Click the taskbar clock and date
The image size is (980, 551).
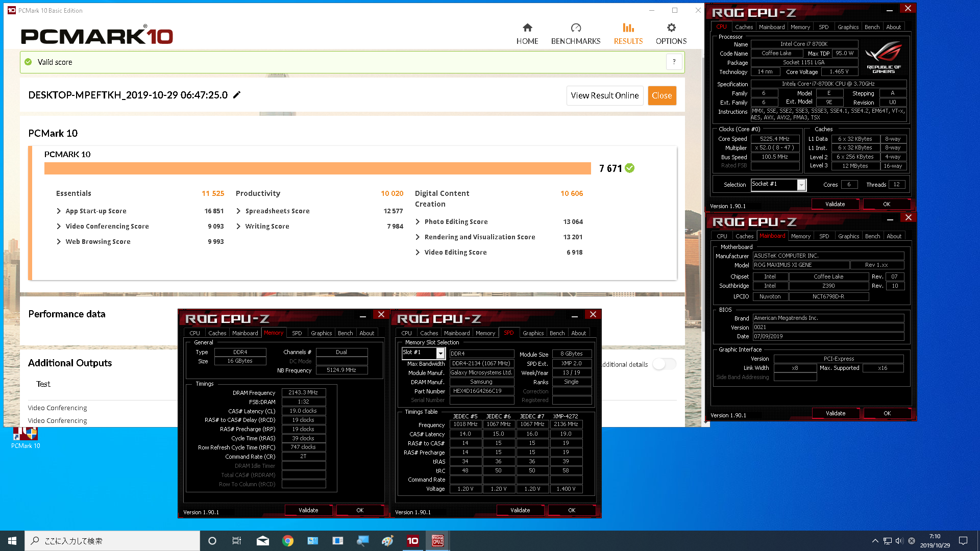(x=935, y=541)
